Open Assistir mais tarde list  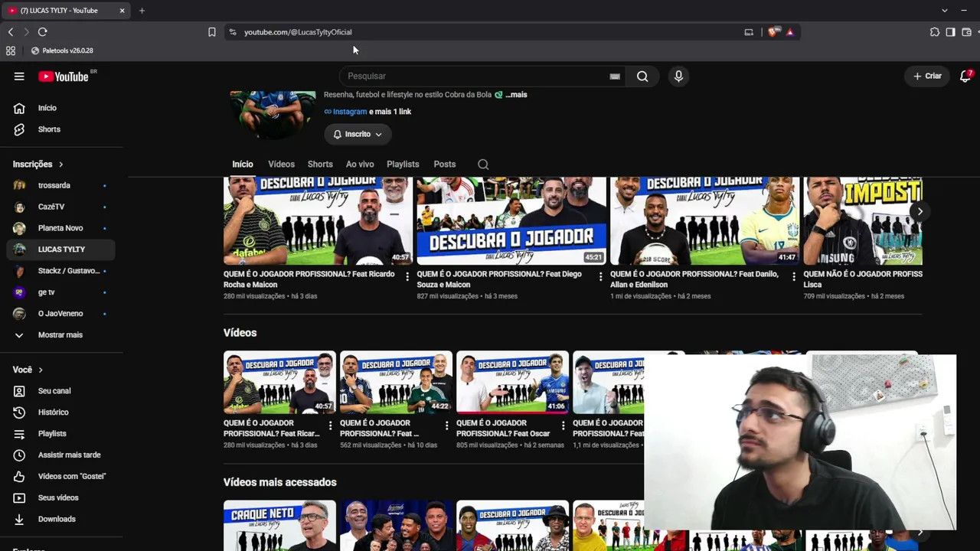coord(61,455)
